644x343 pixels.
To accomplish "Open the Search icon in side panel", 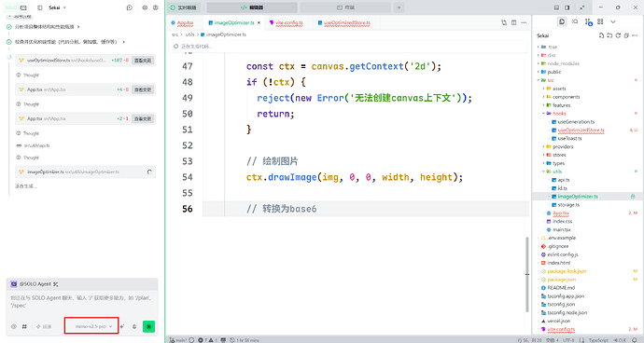I will (x=575, y=21).
